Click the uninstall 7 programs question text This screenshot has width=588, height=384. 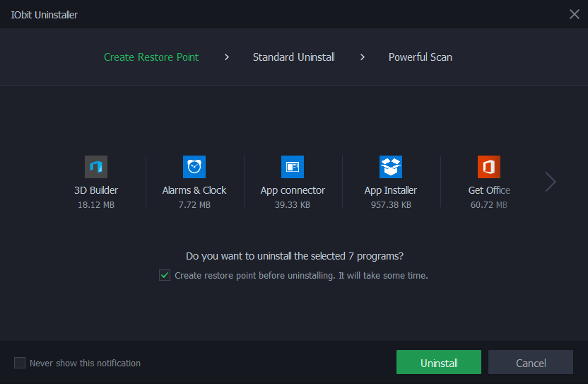pyautogui.click(x=295, y=256)
